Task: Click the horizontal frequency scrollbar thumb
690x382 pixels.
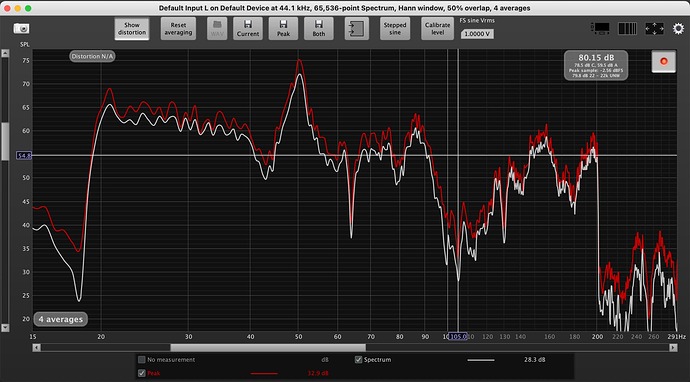Action: click(268, 348)
